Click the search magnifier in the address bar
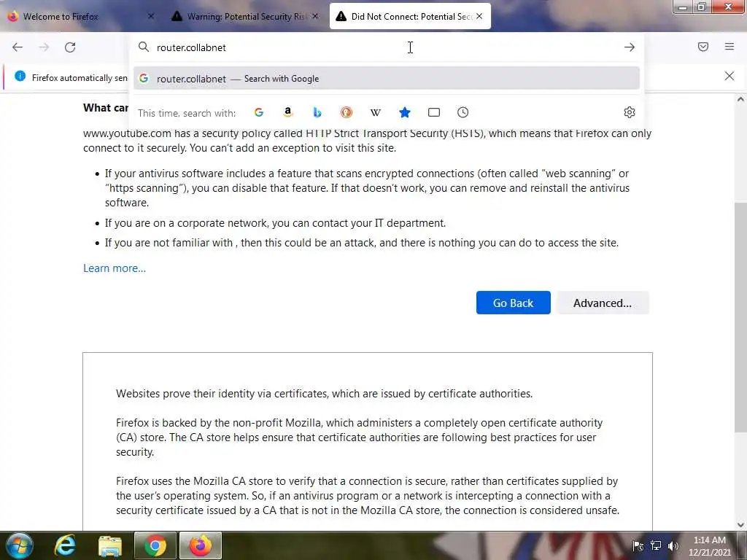This screenshot has width=747, height=560. [144, 47]
